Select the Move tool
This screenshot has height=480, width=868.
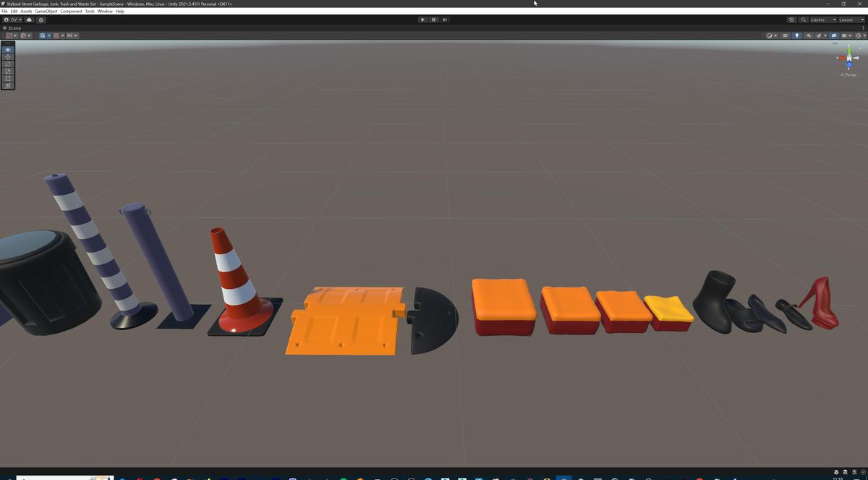click(x=7, y=56)
